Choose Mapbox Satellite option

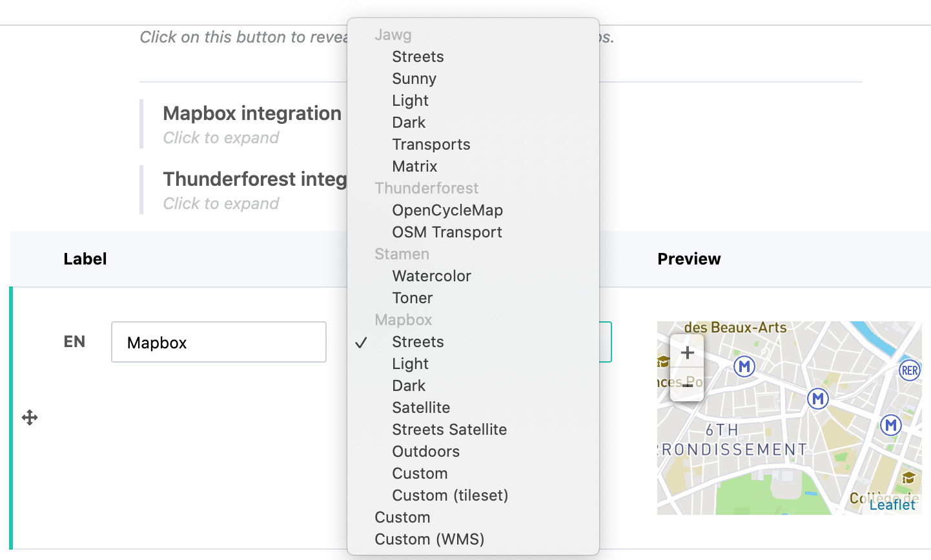[x=421, y=408]
